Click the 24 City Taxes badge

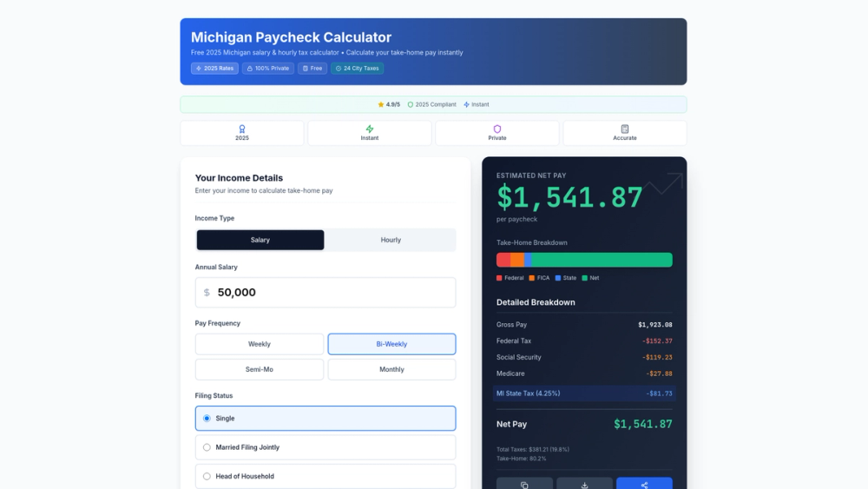tap(357, 68)
